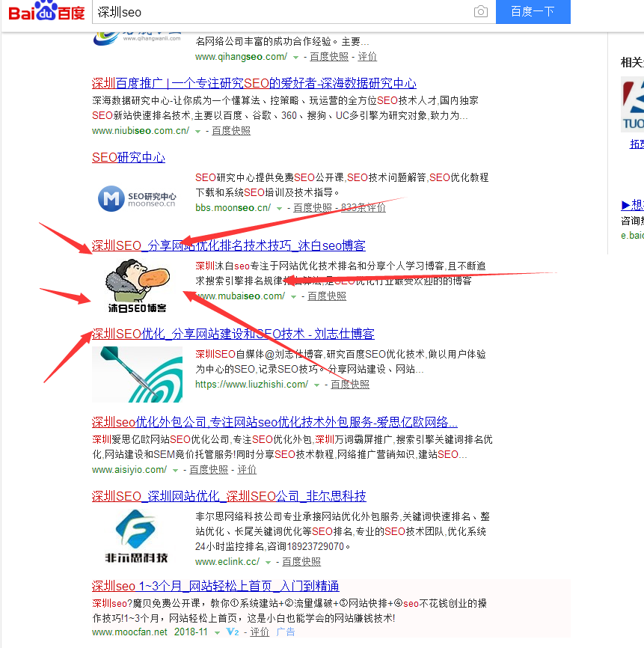Expand dropdown arrow next to www.niubiseo.com.cn

point(198,131)
